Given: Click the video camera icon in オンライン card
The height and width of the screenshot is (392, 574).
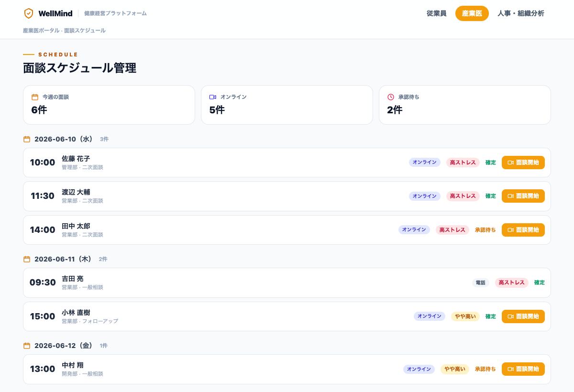Looking at the screenshot, I should point(213,97).
